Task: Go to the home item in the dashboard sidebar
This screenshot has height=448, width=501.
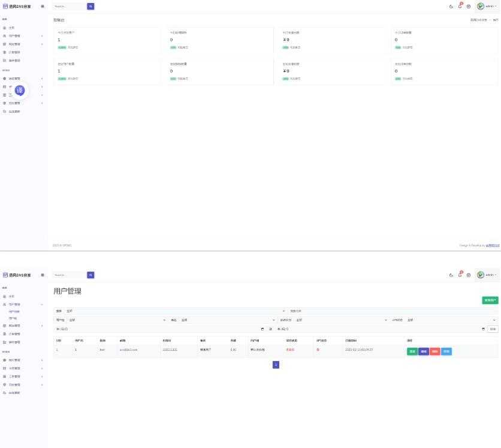Action: coord(11,28)
